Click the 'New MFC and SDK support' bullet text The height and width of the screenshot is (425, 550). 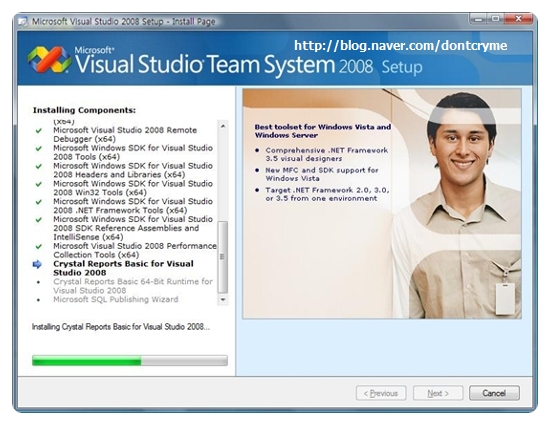[322, 174]
